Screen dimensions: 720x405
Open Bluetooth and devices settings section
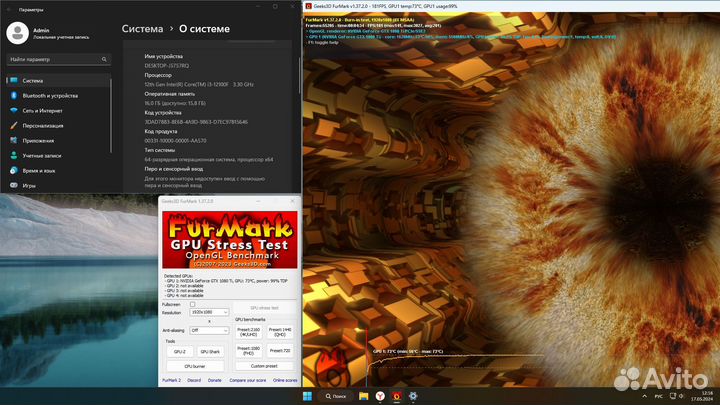point(50,95)
